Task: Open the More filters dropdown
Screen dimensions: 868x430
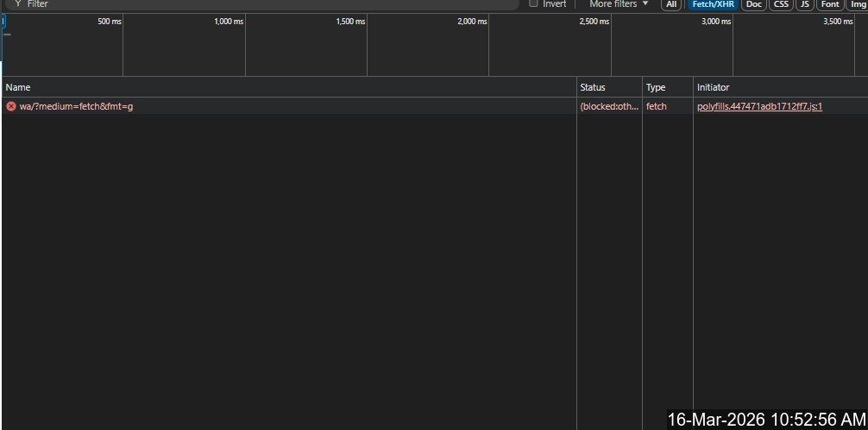Action: (x=618, y=4)
